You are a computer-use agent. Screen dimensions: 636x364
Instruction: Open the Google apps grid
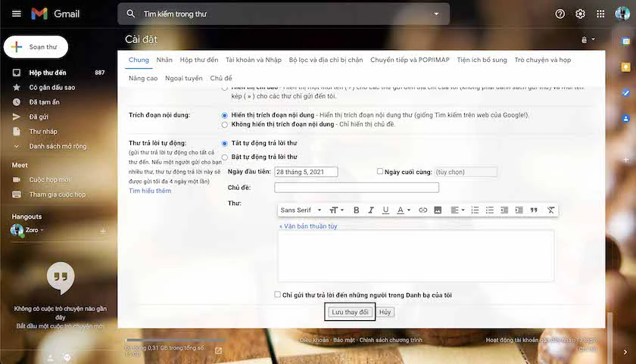pyautogui.click(x=600, y=14)
